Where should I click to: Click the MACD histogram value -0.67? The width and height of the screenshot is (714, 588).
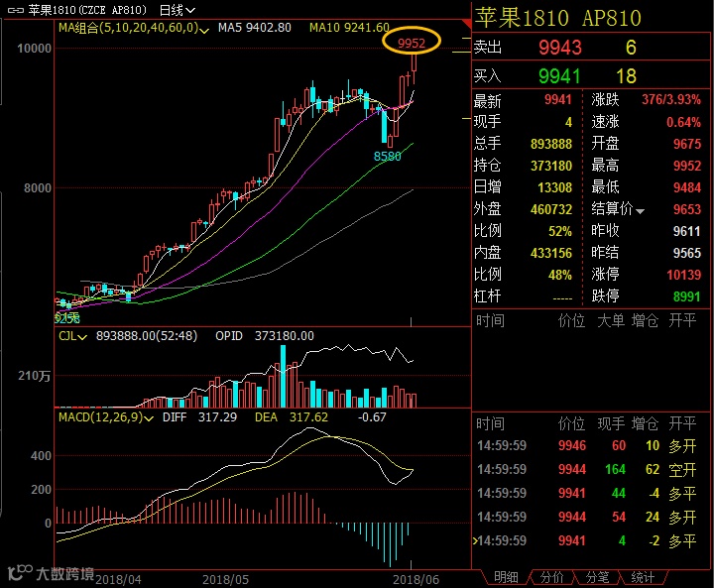372,417
